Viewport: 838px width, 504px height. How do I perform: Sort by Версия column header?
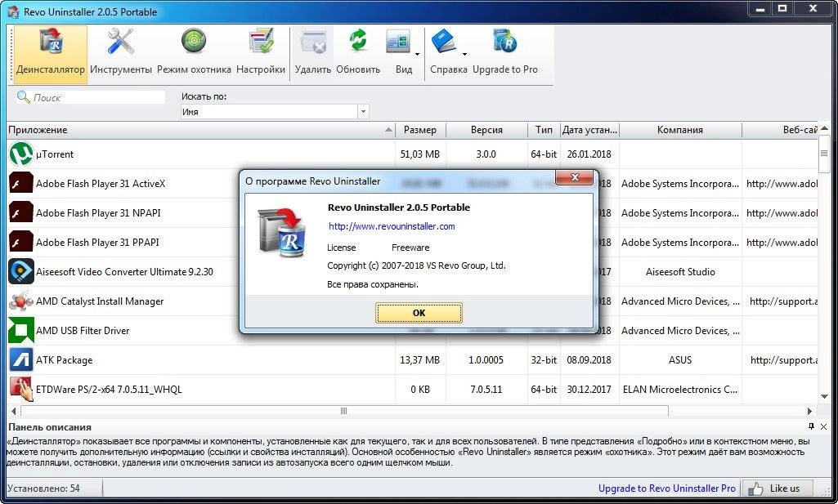pos(486,130)
